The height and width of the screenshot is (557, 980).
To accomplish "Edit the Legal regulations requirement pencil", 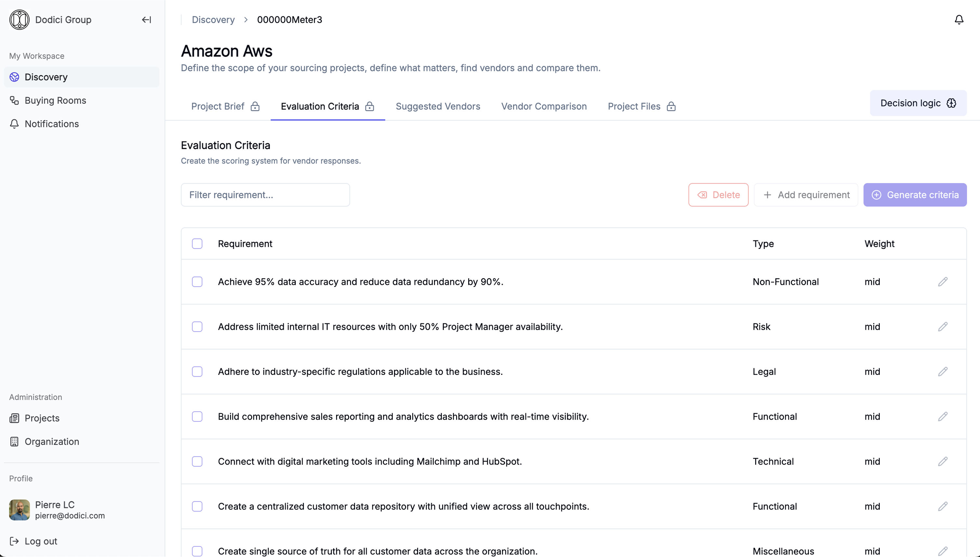I will point(943,371).
